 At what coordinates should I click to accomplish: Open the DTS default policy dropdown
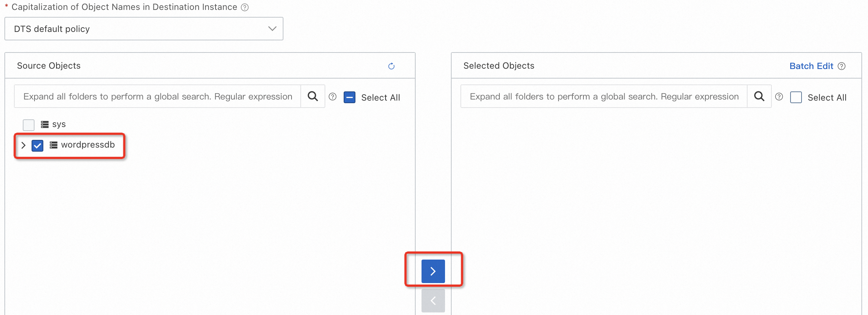tap(144, 29)
